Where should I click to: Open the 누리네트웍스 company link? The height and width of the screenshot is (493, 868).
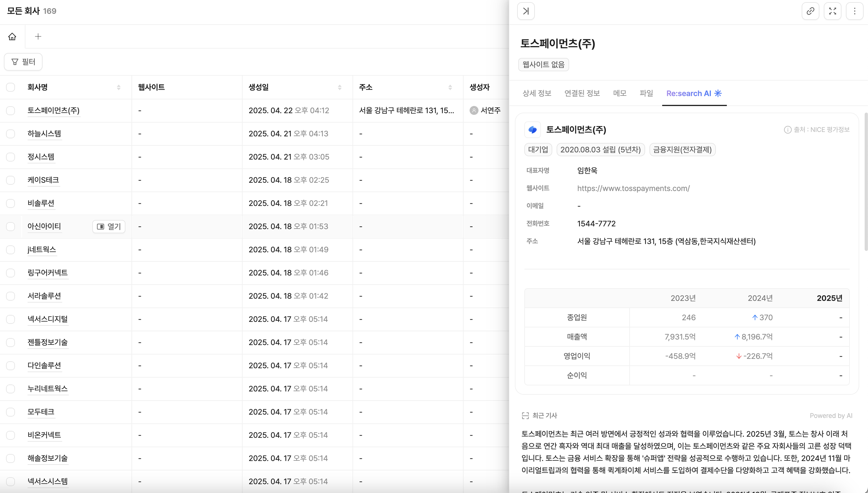tap(48, 389)
